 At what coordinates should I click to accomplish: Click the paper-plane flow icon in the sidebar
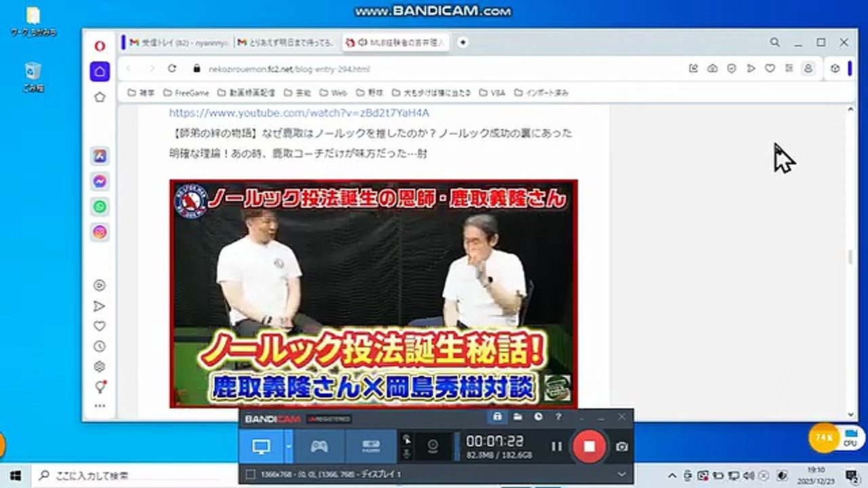coord(100,306)
